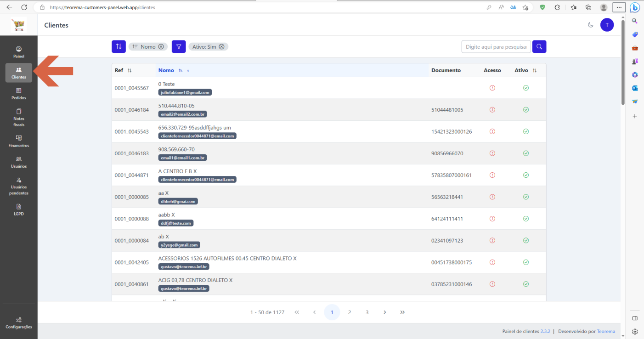The image size is (644, 339).
Task: Click Ativo check icon for 510.444.810-05 row
Action: (x=526, y=110)
